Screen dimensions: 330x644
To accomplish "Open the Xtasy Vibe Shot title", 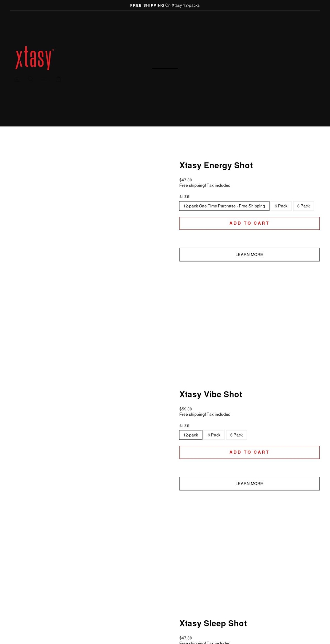I will click(x=211, y=394).
